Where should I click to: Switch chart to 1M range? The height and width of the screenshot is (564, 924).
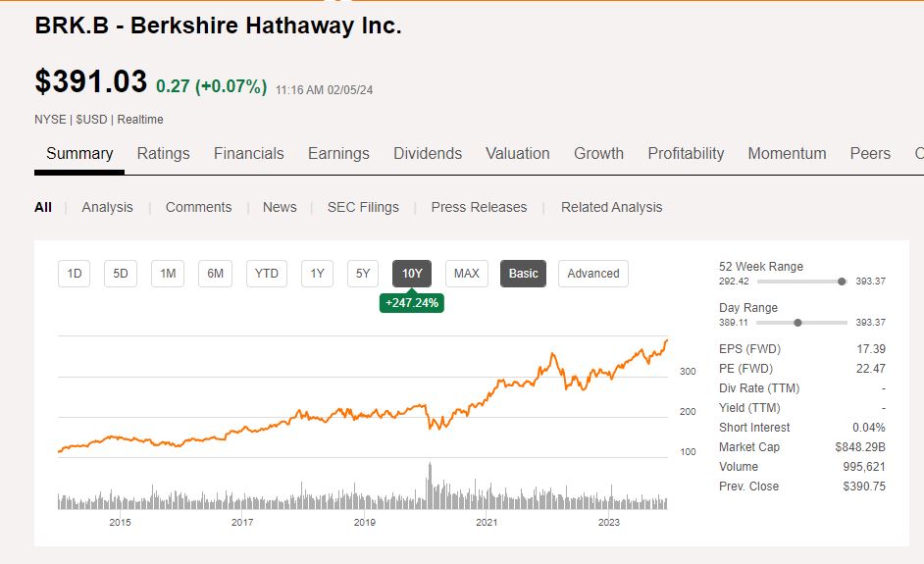click(x=168, y=274)
